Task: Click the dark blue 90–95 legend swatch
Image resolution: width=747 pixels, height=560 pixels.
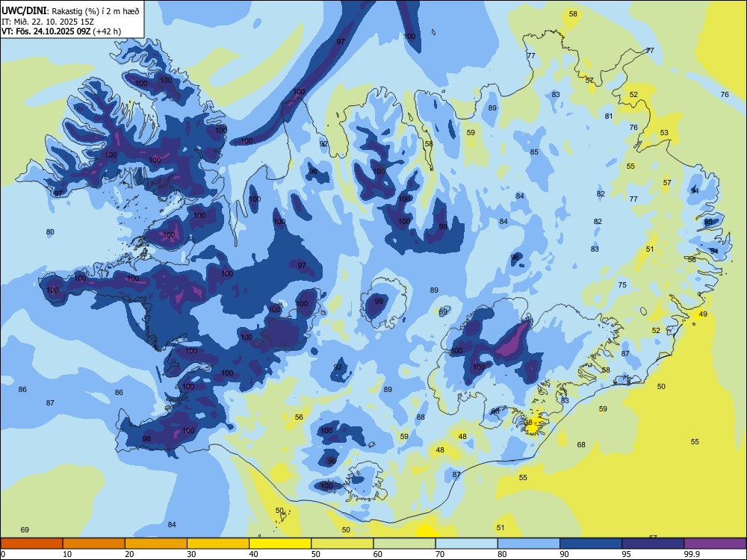Action: pos(591,544)
